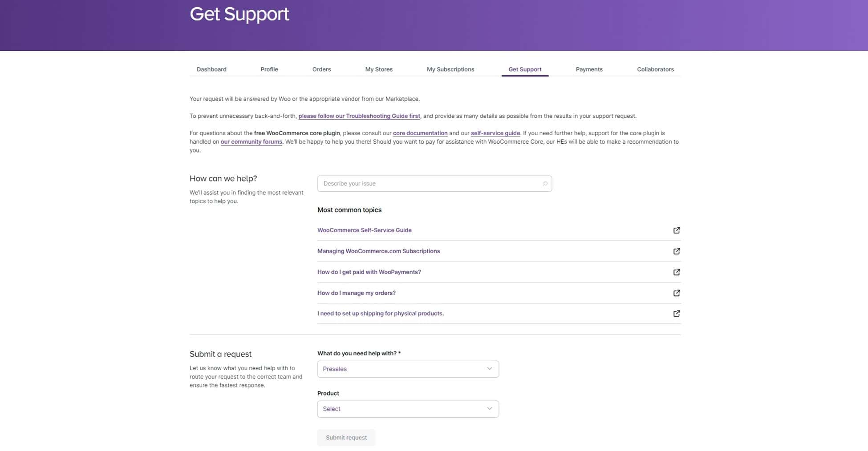Follow the core documentation link
This screenshot has width=868, height=451.
pos(420,133)
